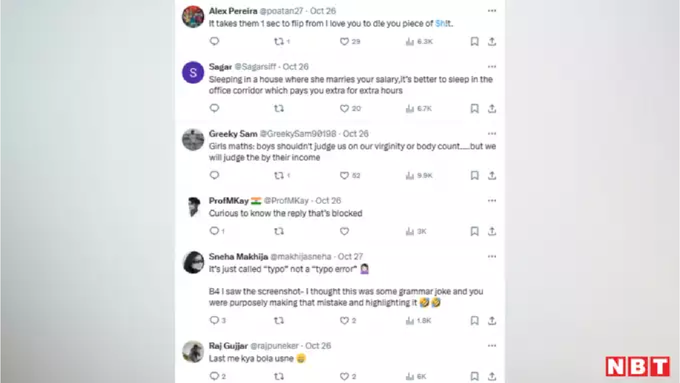Like the ProfMKay tweet
680x383 pixels.
pos(344,231)
